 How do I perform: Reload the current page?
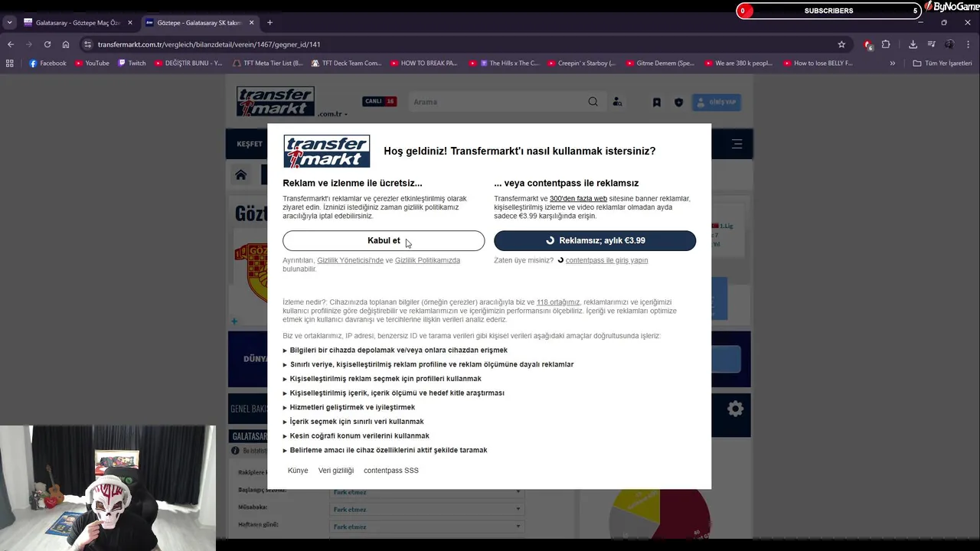47,44
